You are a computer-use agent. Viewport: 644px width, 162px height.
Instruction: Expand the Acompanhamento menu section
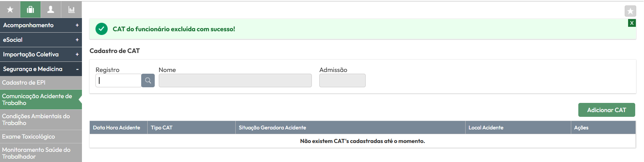pos(41,25)
